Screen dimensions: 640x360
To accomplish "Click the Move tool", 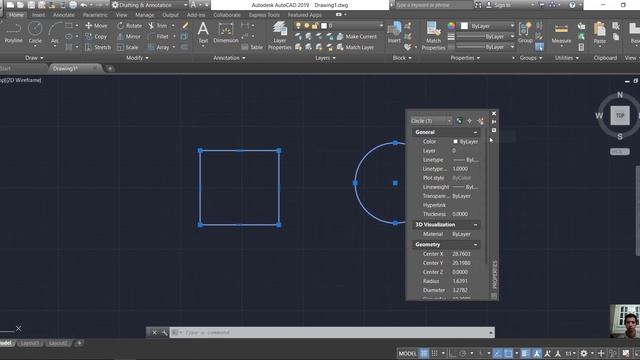I will (x=96, y=25).
